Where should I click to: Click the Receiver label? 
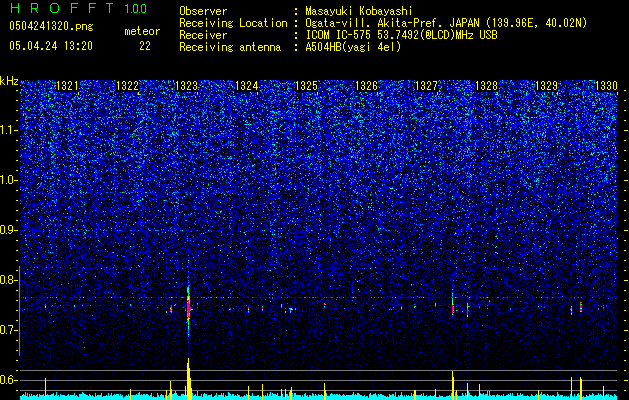coord(203,35)
